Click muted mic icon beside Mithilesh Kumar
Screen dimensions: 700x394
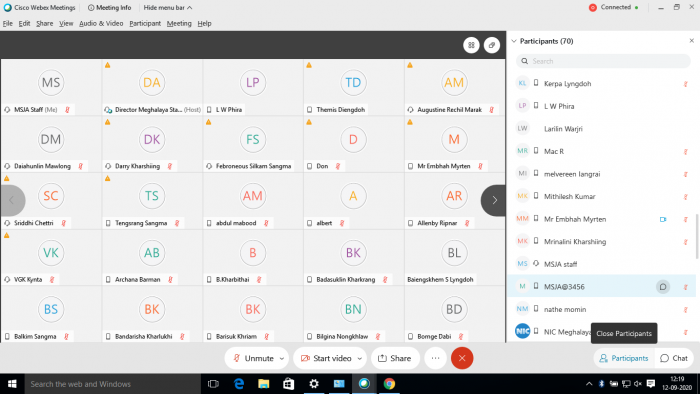pyautogui.click(x=685, y=197)
